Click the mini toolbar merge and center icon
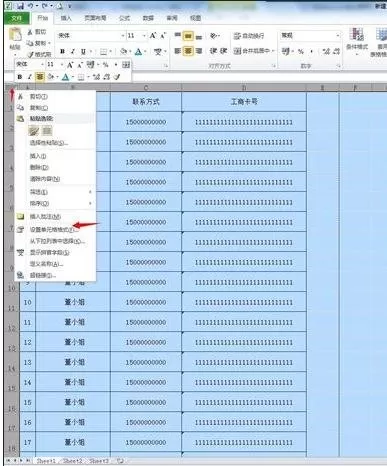This screenshot has width=387, height=466. click(126, 65)
